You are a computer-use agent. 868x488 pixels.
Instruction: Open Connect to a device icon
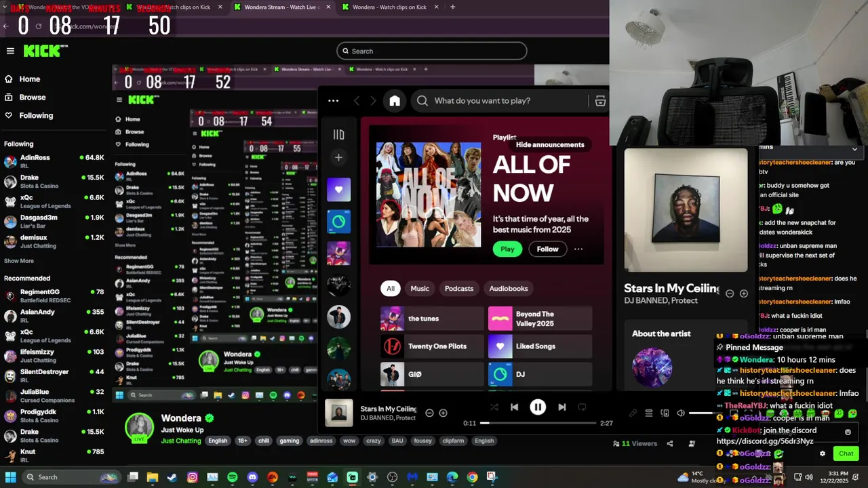coord(665,413)
